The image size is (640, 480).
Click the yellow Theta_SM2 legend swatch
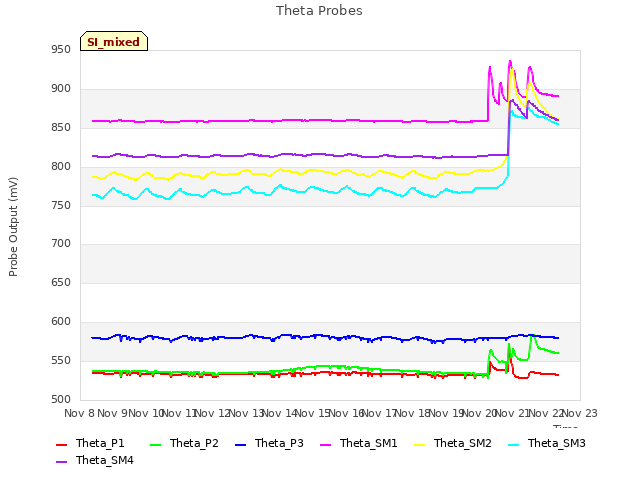(420, 444)
